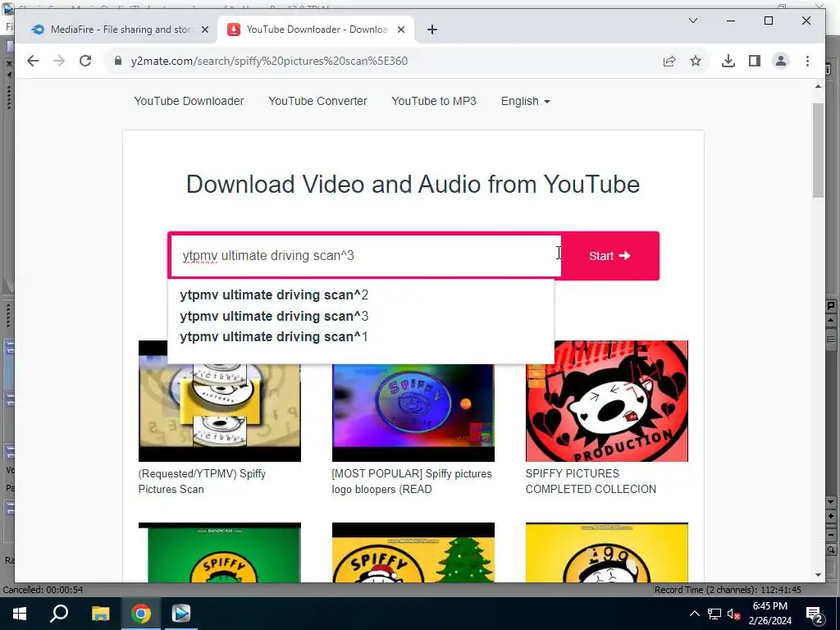Open YouTube to MP3 nav link
The image size is (840, 630).
point(434,101)
